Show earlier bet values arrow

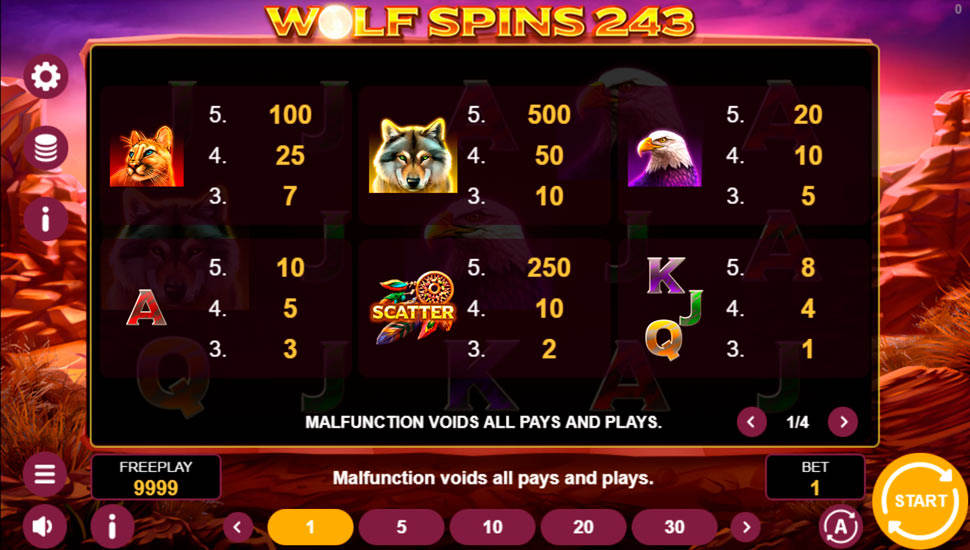[238, 527]
